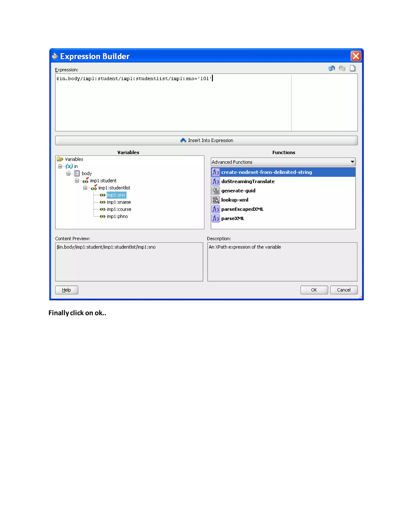Open the Advanced Functions dropdown

coord(352,162)
